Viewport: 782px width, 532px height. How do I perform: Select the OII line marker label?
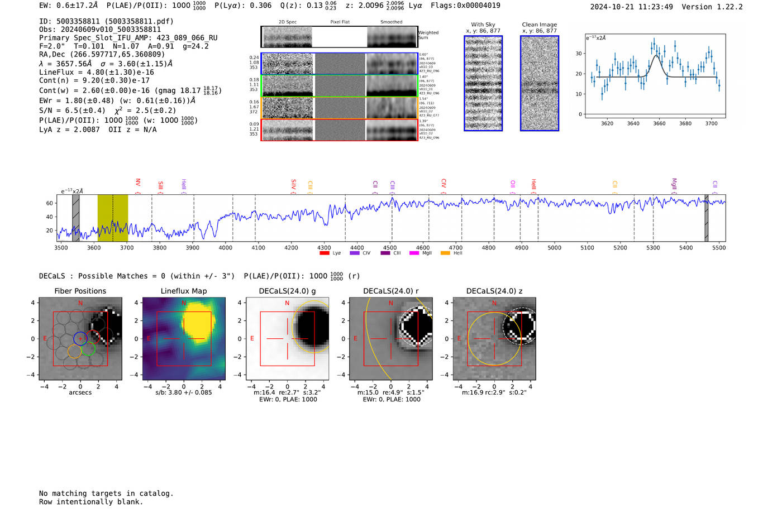click(x=513, y=184)
